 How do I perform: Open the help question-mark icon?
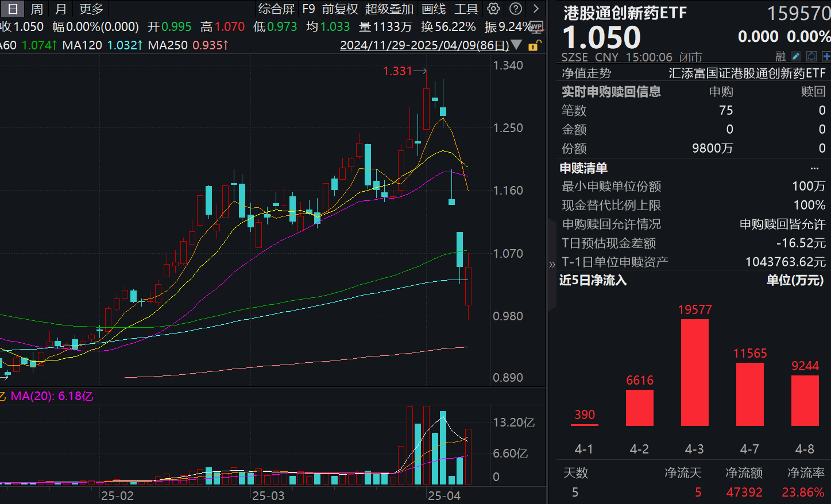516,9
